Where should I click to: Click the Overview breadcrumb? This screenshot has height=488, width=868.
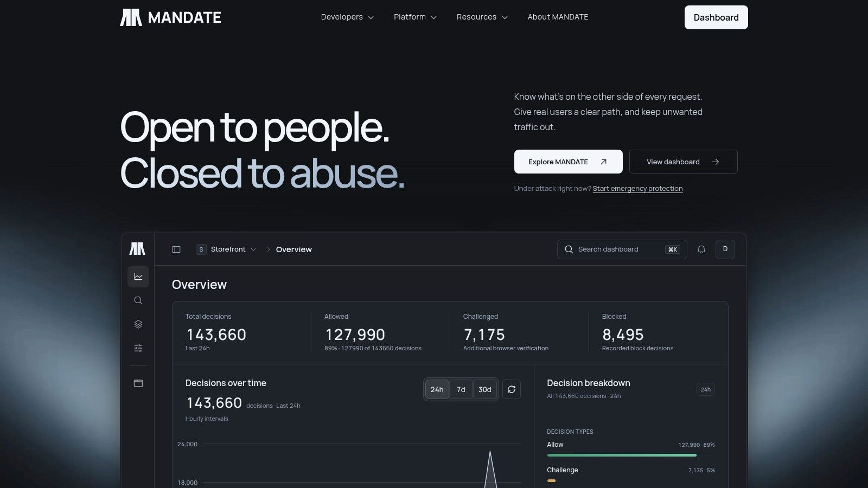pyautogui.click(x=294, y=249)
